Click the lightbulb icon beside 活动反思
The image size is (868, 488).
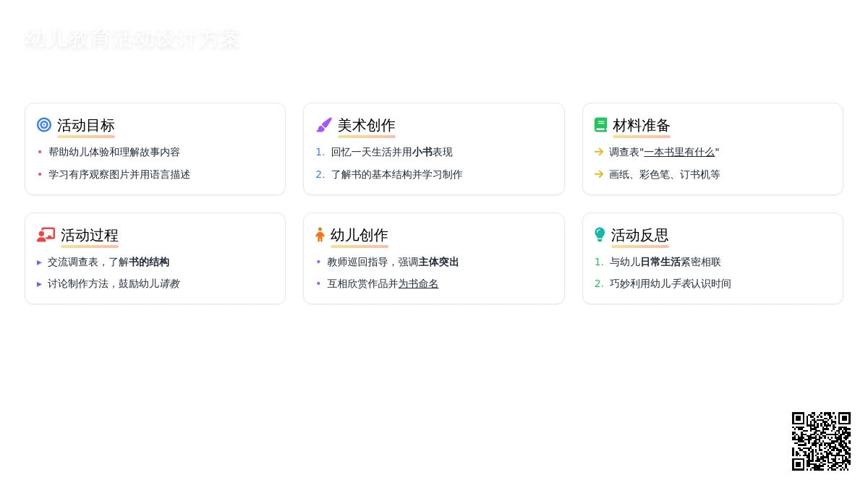click(x=600, y=235)
